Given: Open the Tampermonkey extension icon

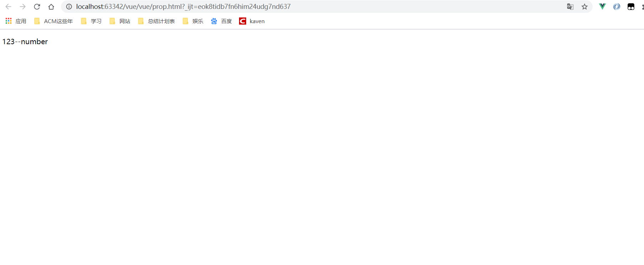Looking at the screenshot, I should [x=631, y=6].
